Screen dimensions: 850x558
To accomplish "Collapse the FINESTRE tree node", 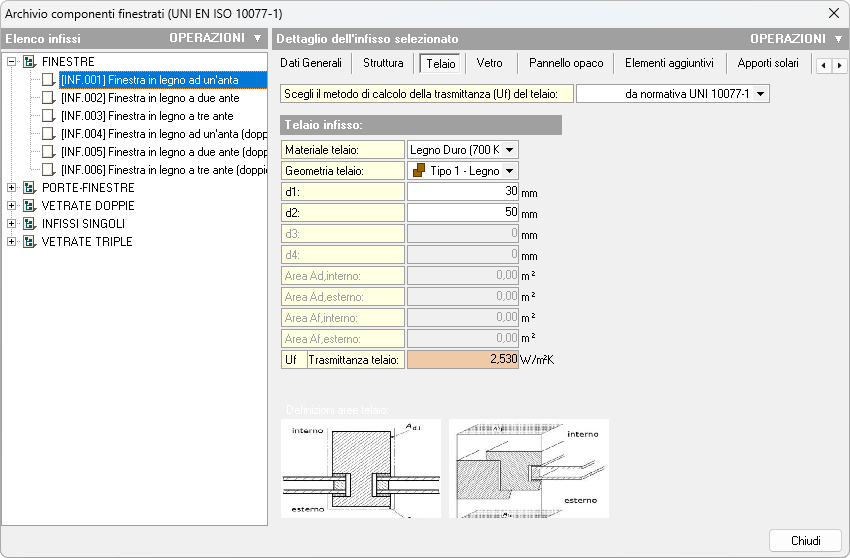I will [x=12, y=62].
